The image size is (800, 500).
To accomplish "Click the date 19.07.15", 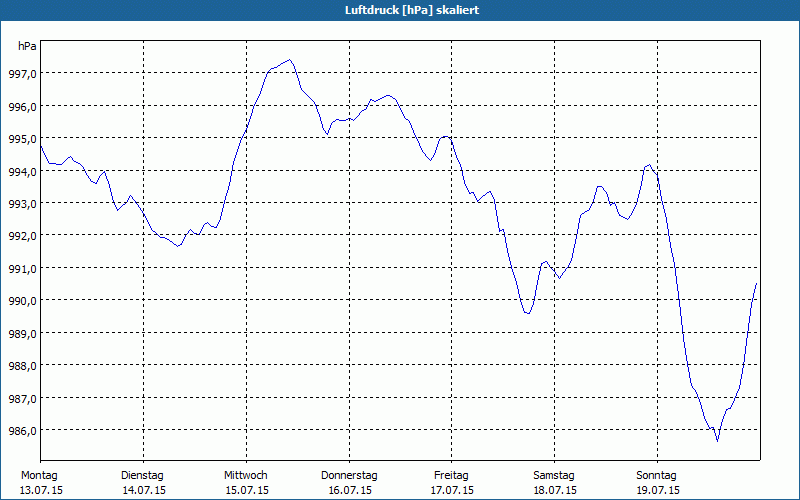I will coord(658,490).
